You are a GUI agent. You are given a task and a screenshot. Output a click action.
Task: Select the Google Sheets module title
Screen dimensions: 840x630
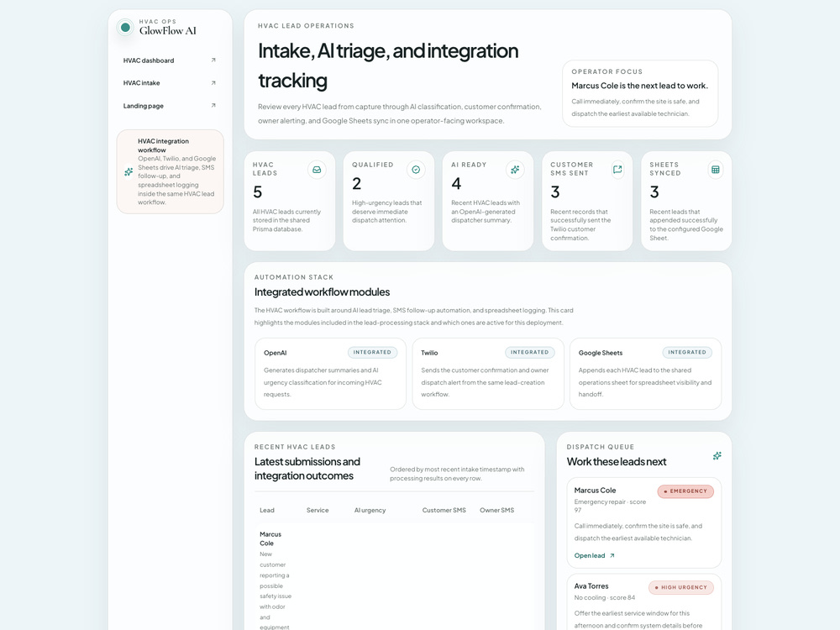(x=601, y=353)
